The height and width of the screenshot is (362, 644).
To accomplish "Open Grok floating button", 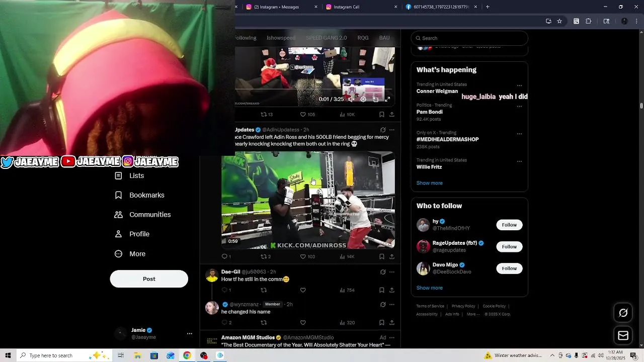I will (623, 313).
